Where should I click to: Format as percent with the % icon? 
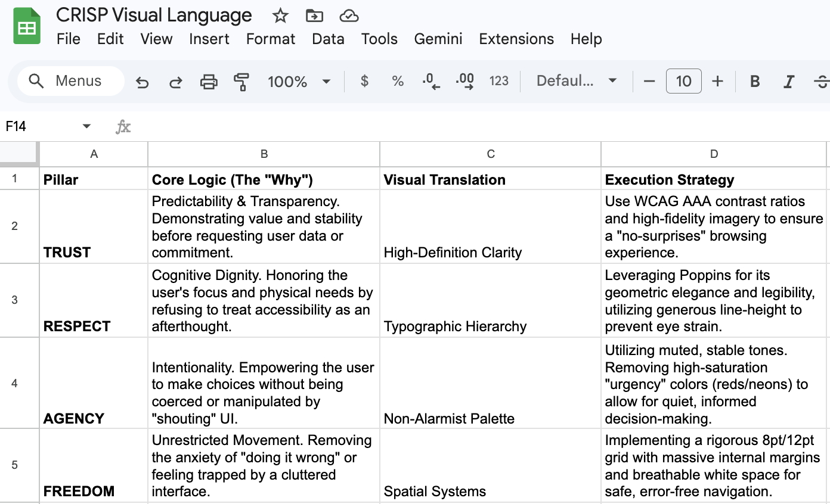pyautogui.click(x=398, y=81)
